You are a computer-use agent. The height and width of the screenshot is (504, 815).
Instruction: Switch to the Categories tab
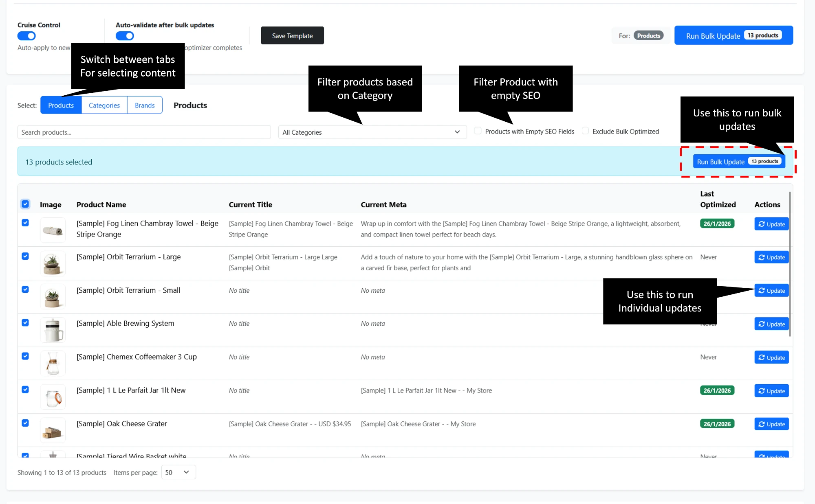point(104,105)
